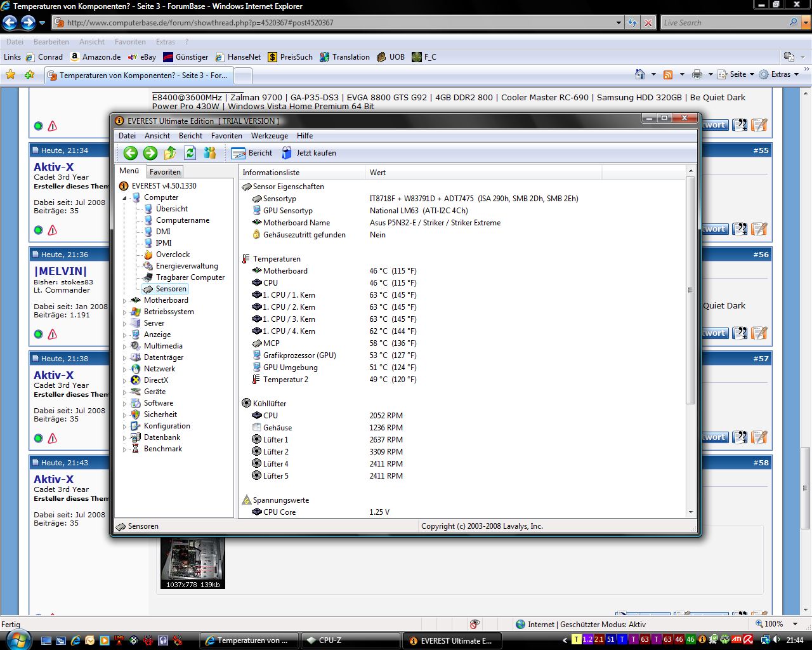Select the CPU Core voltage row
The image size is (812, 650).
tap(462, 512)
